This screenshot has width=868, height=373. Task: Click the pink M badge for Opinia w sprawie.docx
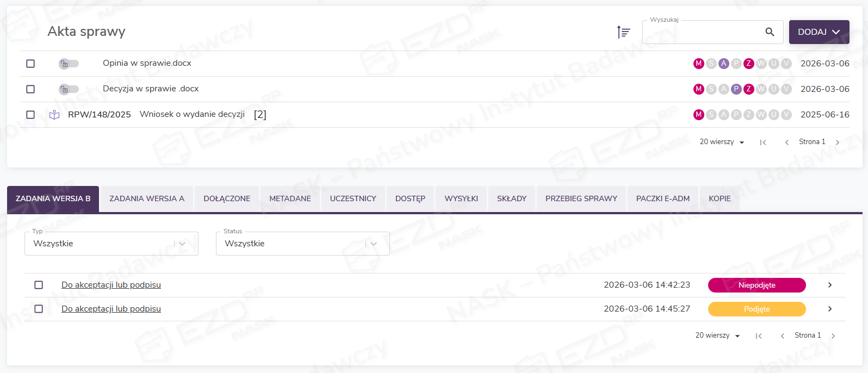point(699,64)
